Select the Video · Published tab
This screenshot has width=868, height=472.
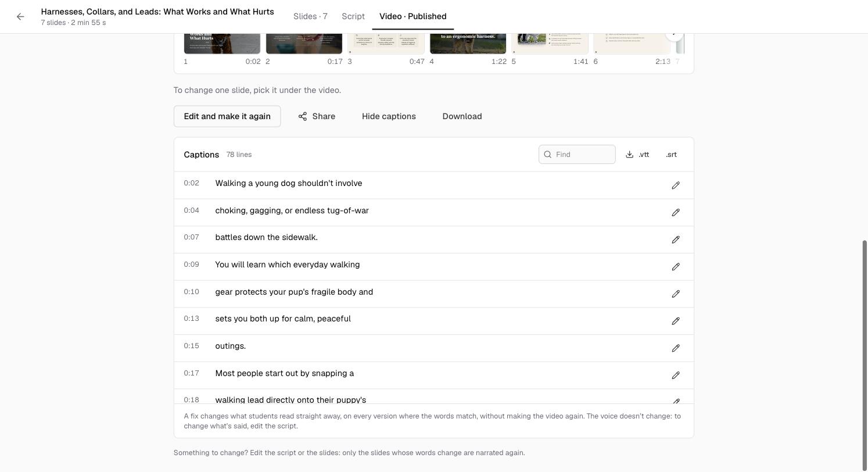413,16
